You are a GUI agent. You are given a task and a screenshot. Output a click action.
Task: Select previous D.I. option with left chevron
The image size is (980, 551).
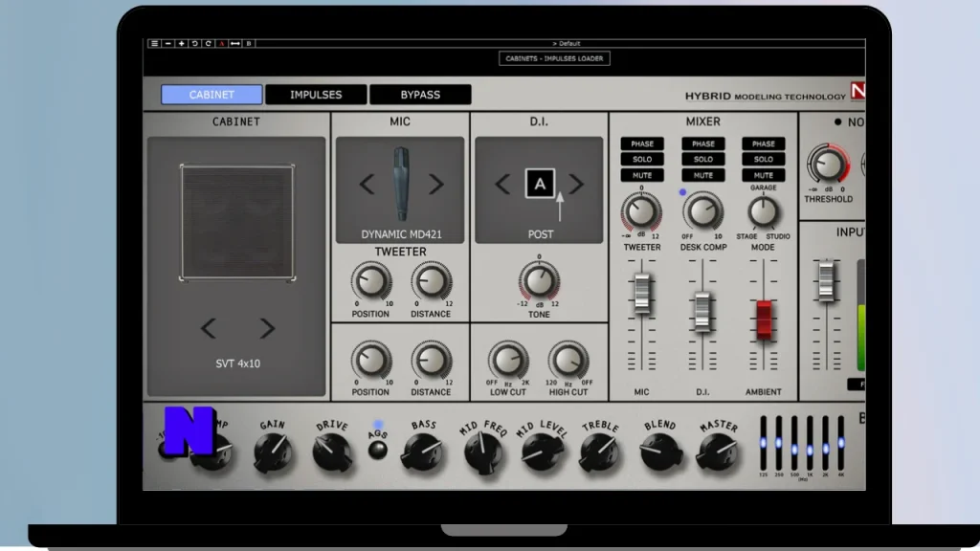pyautogui.click(x=502, y=185)
